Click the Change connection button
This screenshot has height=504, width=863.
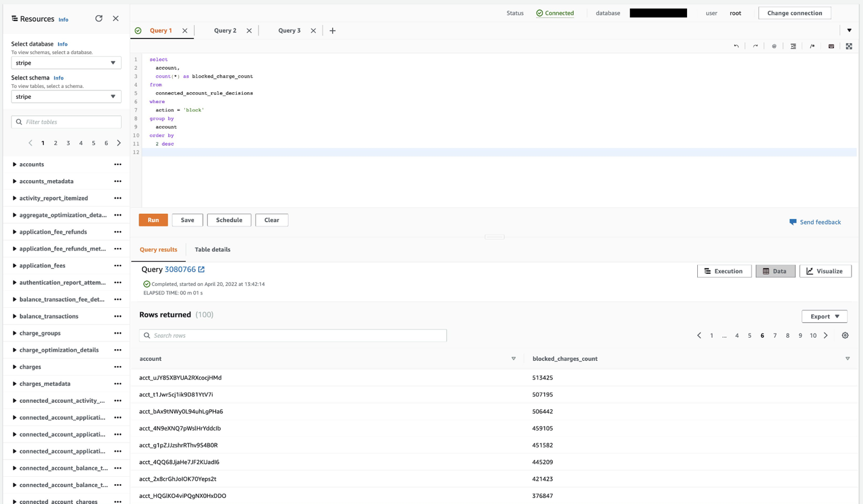click(794, 13)
